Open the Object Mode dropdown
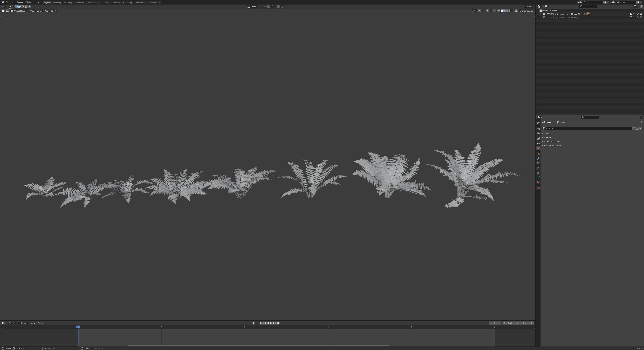 click(19, 11)
